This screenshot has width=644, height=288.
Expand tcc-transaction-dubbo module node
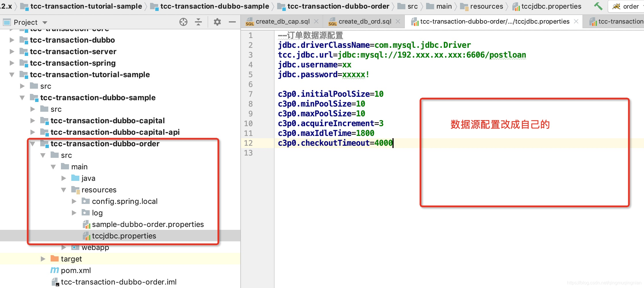[x=12, y=40]
